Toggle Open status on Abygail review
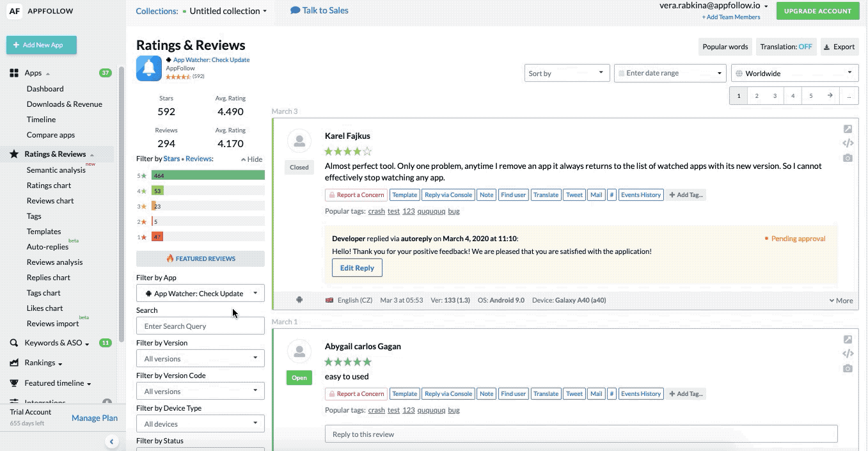 click(299, 377)
